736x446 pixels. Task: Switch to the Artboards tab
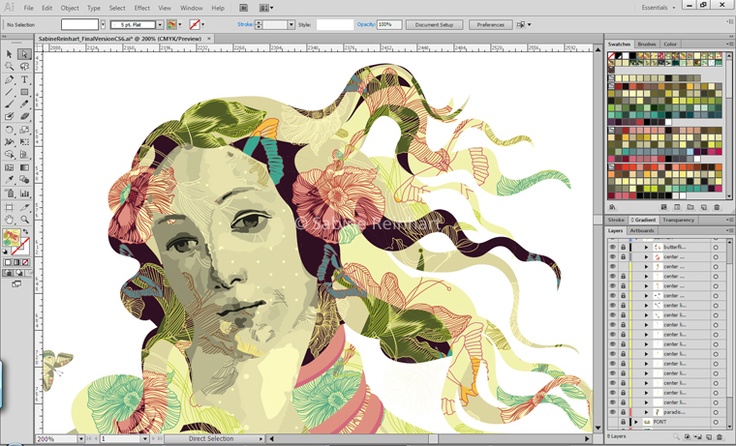tap(643, 231)
